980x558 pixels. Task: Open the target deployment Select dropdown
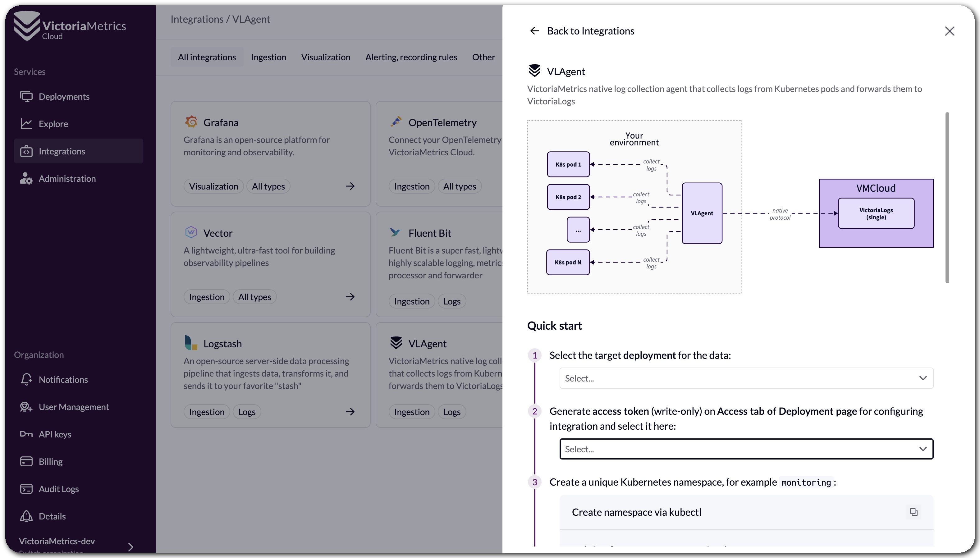click(x=746, y=378)
